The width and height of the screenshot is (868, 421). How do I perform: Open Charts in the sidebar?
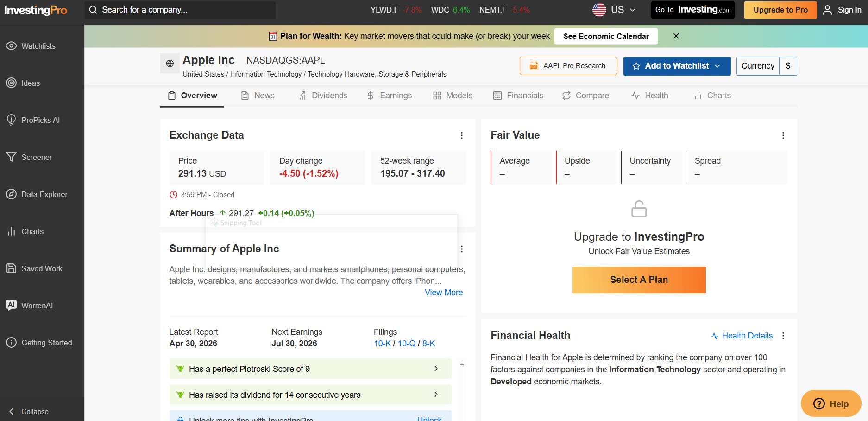(x=25, y=231)
